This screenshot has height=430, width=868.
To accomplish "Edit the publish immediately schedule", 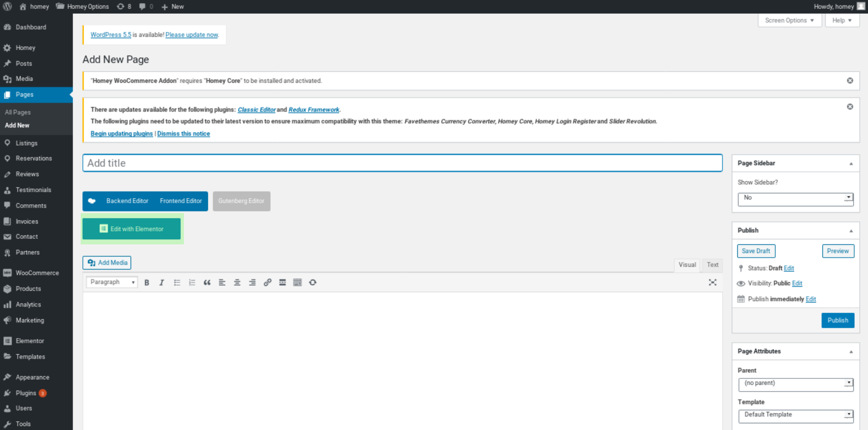I will pos(811,299).
